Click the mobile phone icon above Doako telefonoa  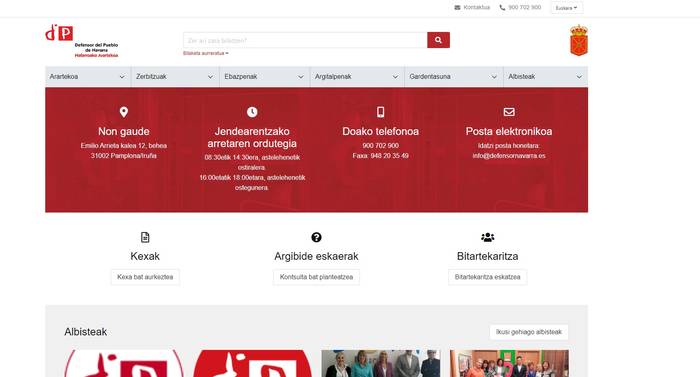380,112
